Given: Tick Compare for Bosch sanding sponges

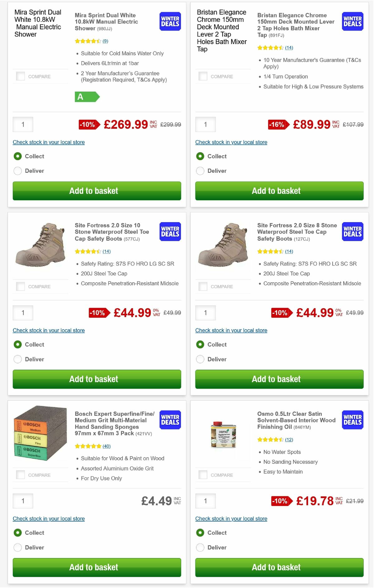Looking at the screenshot, I should click(x=20, y=474).
